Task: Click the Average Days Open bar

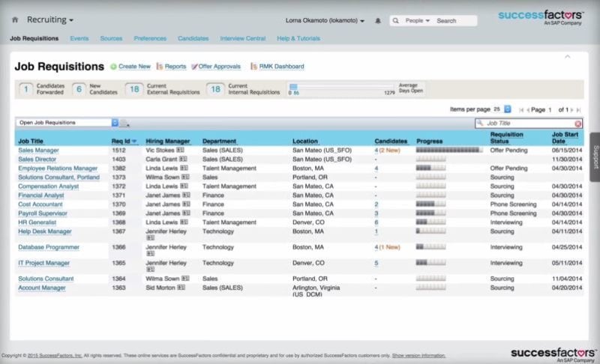Action: (x=341, y=87)
